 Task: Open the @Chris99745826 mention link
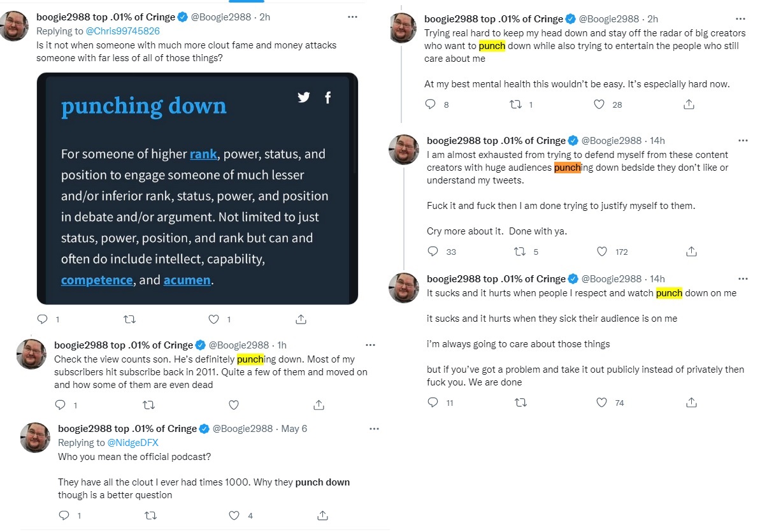[x=122, y=31]
